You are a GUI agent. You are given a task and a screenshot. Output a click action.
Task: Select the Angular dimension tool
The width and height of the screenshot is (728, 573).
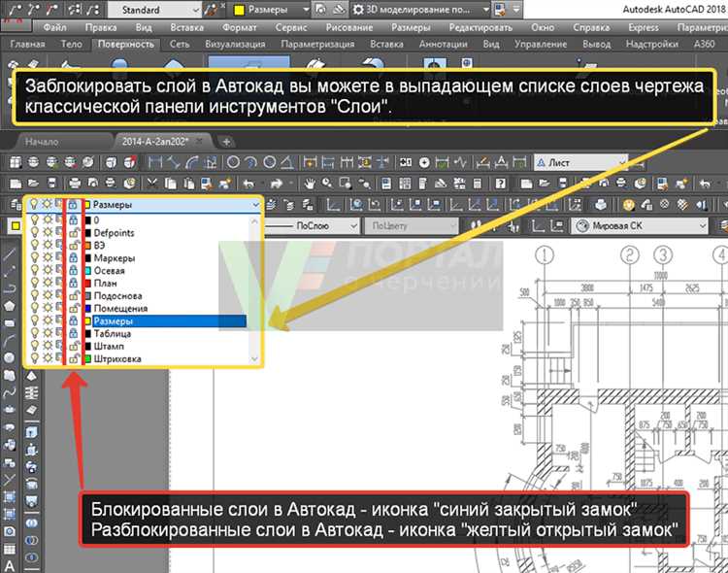pos(287,162)
